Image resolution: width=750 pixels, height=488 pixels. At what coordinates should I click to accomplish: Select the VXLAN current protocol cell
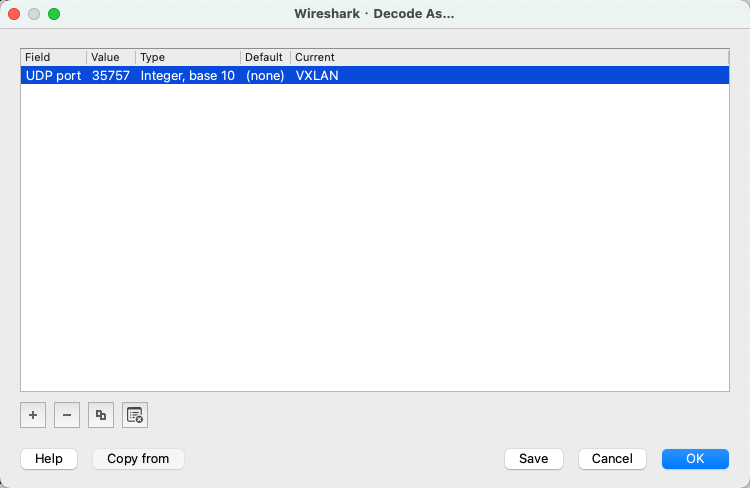[x=510, y=76]
